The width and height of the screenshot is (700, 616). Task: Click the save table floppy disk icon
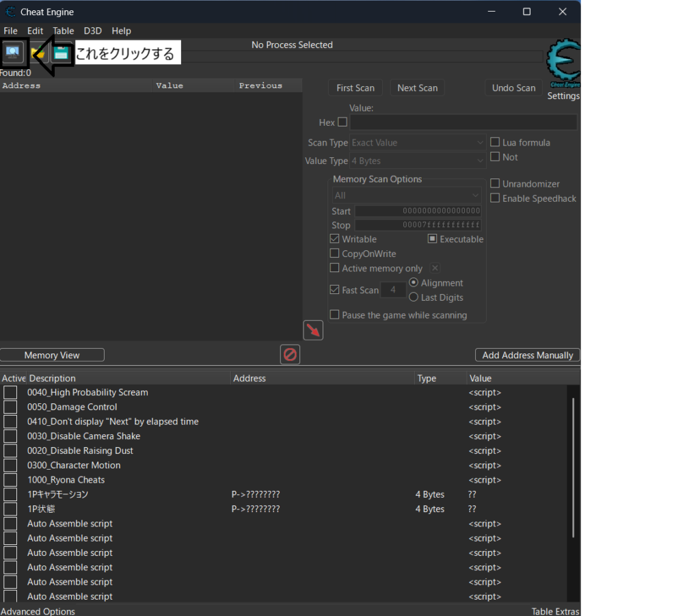(x=62, y=53)
